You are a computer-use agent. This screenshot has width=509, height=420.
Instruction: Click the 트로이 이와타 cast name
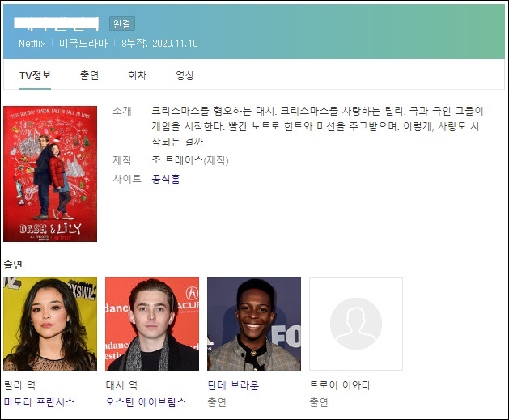(340, 385)
